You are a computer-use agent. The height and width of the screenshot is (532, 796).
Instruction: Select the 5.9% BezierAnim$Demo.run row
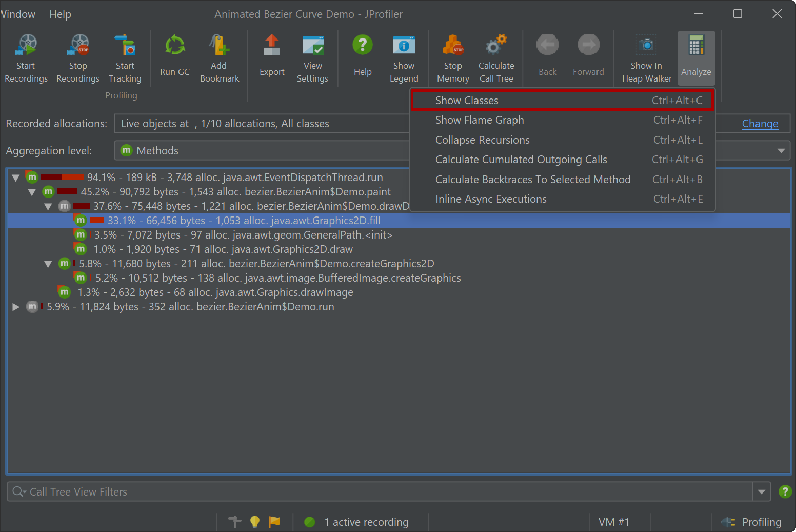tap(399, 307)
